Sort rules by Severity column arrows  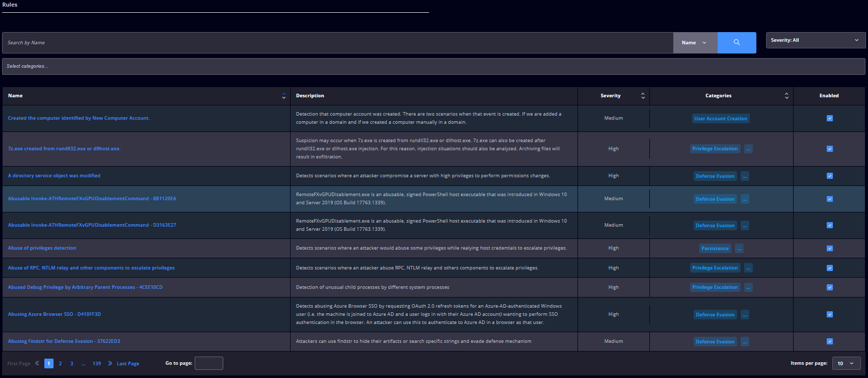coord(643,96)
